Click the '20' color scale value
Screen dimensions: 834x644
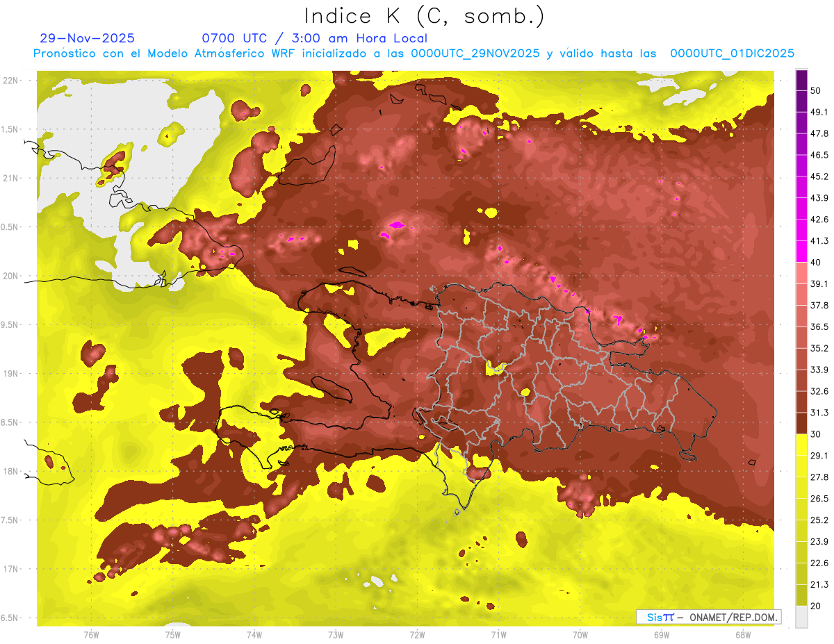point(817,606)
